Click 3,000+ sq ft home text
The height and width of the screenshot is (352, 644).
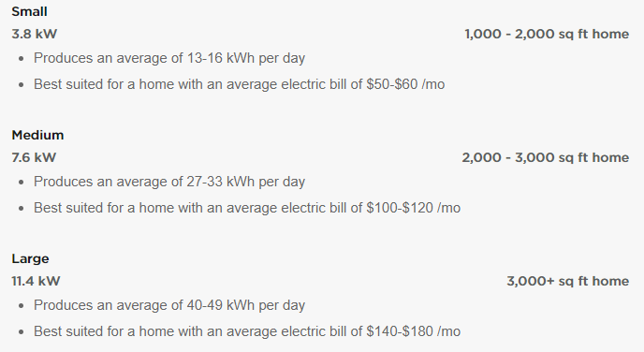[567, 281]
